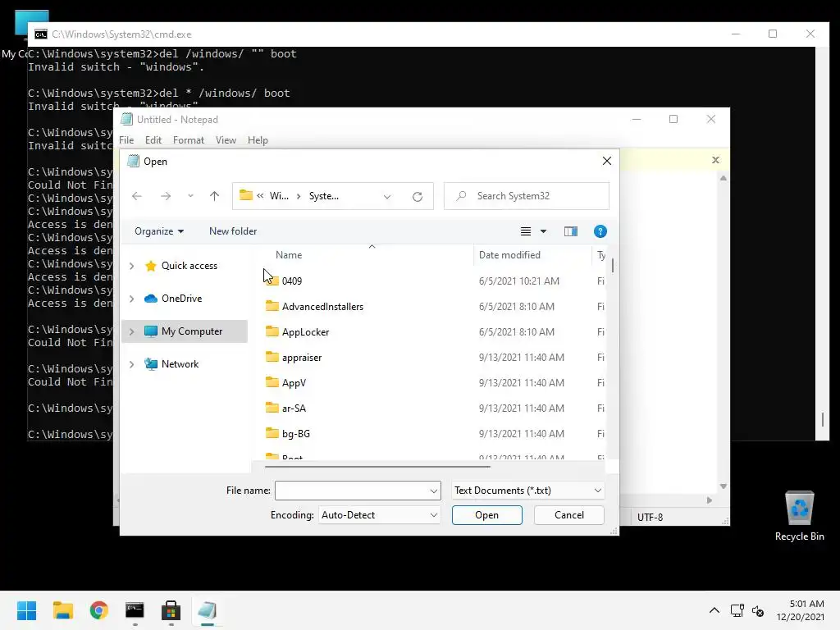The width and height of the screenshot is (840, 630).
Task: Switch to Command Prompt on the taskbar
Action: (135, 610)
